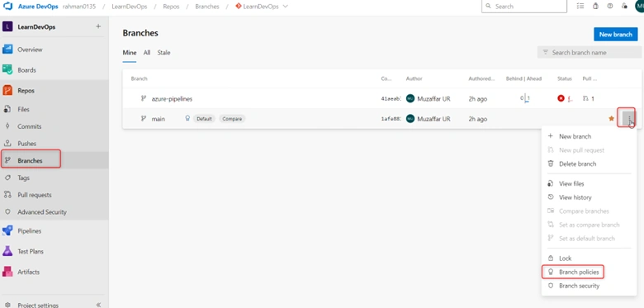Screen dimensions: 644x308
Task: Click the Compare badge on main
Action: [x=232, y=119]
